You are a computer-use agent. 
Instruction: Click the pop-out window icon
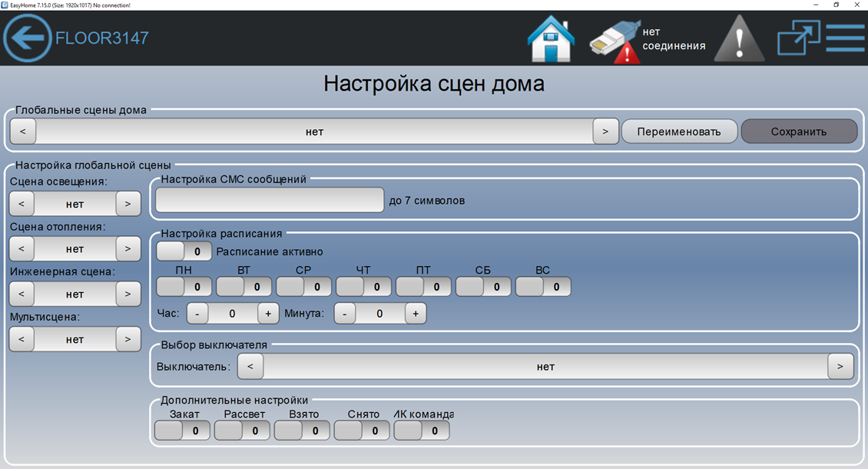(x=798, y=38)
